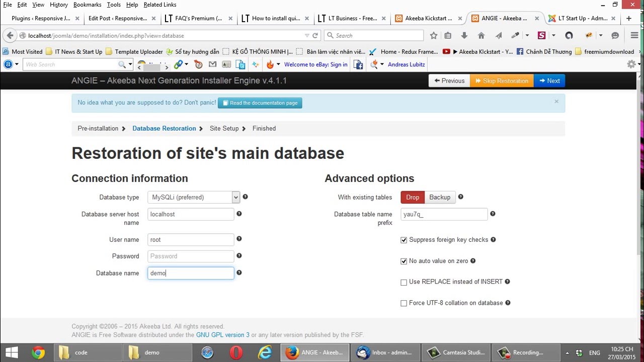644x362 pixels.
Task: Uncheck No auto value on zero
Action: [x=404, y=261]
